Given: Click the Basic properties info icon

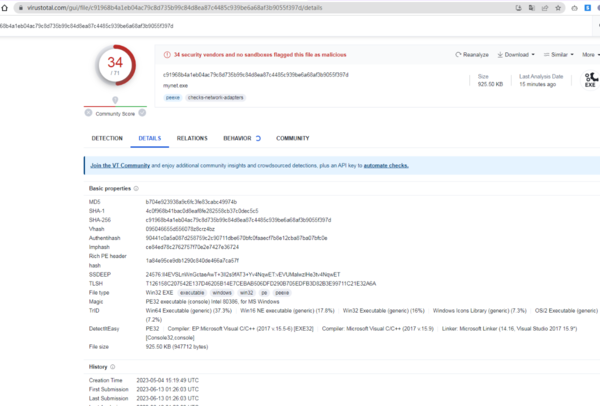Looking at the screenshot, I should tap(136, 188).
